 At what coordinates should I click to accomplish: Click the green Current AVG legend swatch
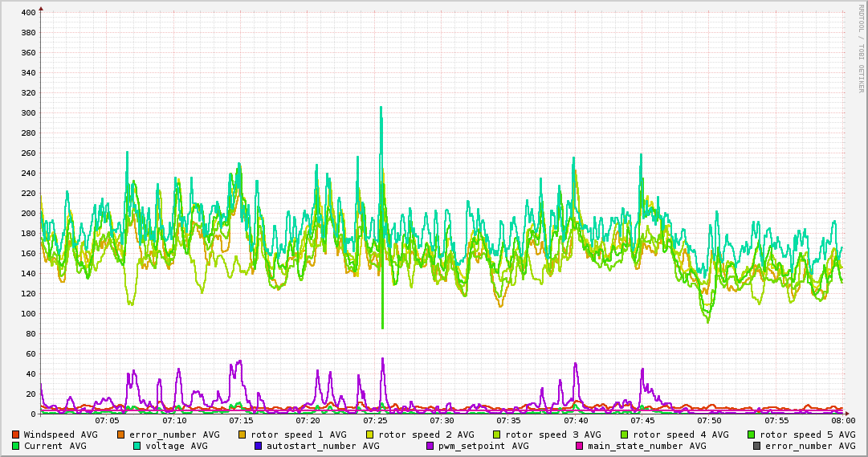tap(15, 446)
